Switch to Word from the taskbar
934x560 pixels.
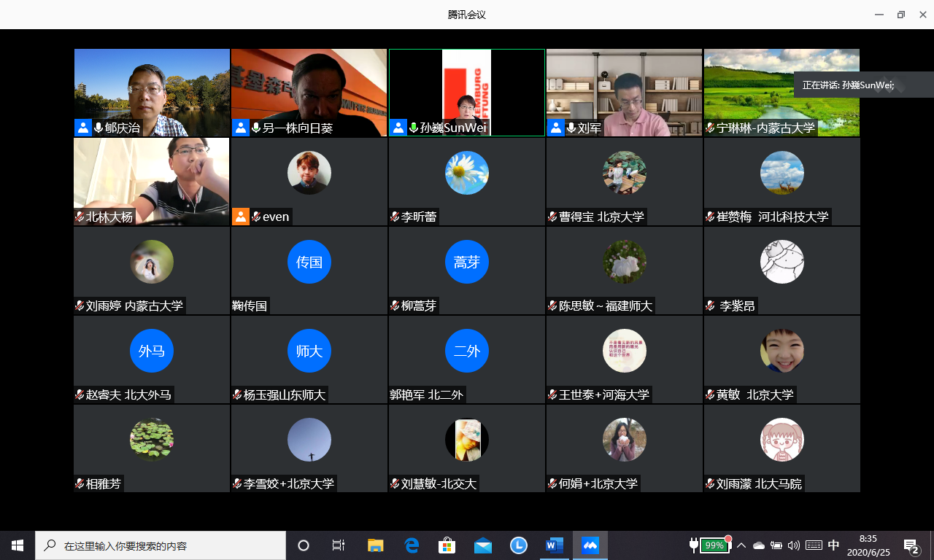click(555, 545)
